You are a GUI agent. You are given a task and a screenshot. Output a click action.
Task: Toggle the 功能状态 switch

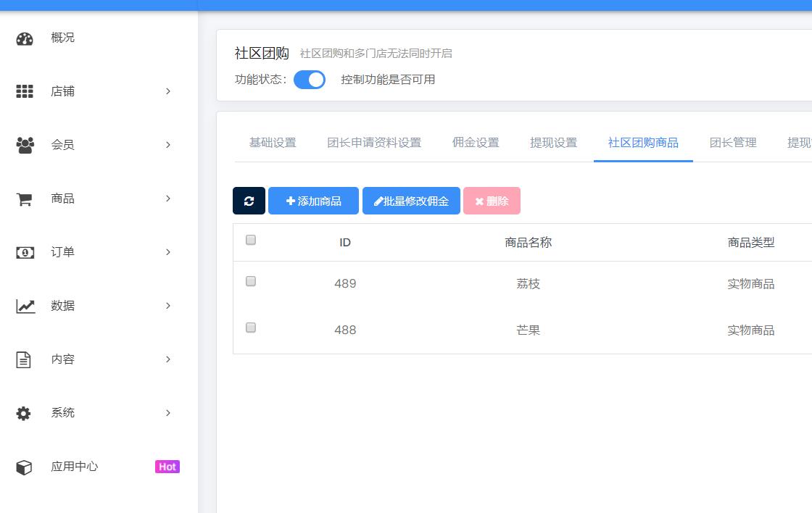click(x=310, y=80)
